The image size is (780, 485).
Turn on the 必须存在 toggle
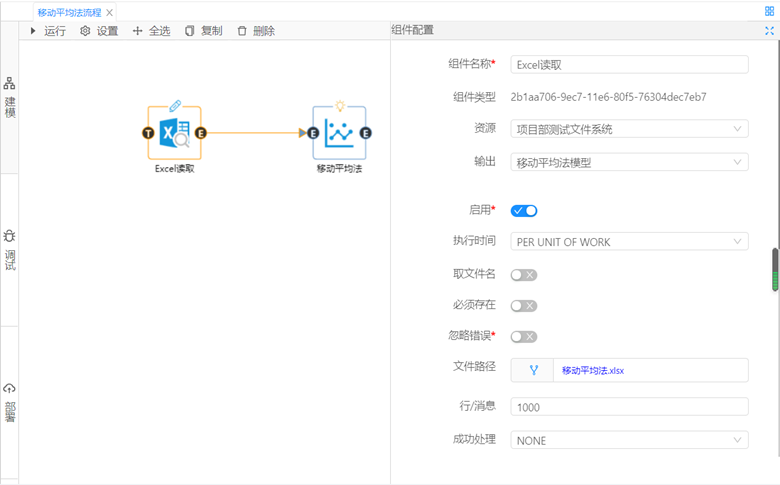[x=524, y=306]
